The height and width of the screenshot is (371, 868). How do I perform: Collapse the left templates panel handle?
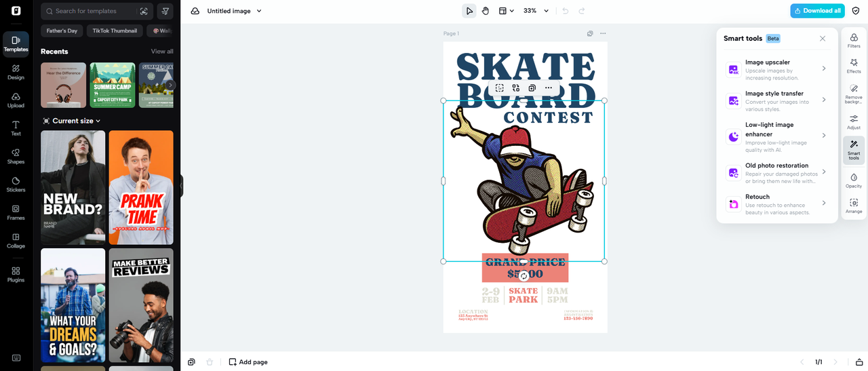pyautogui.click(x=181, y=186)
